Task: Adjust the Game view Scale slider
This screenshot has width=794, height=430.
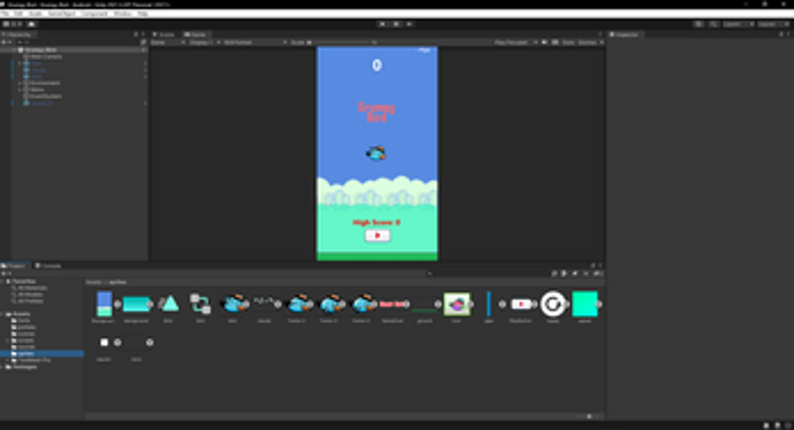Action: (342, 43)
